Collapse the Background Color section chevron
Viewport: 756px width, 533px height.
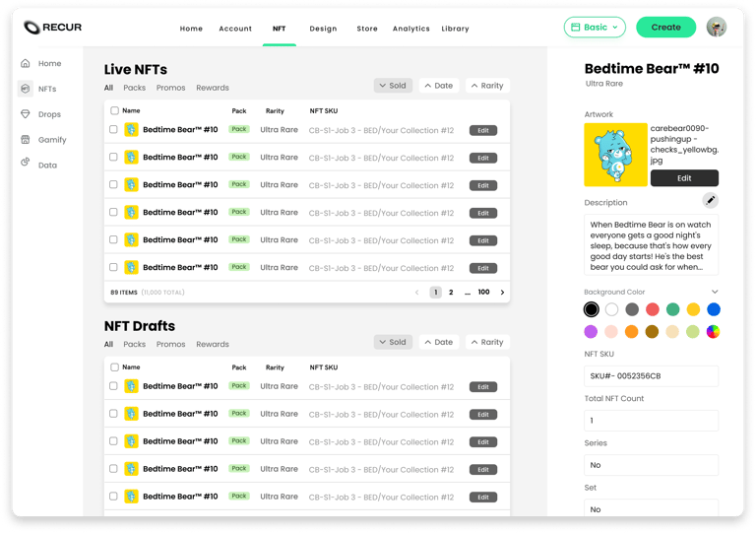(x=715, y=292)
